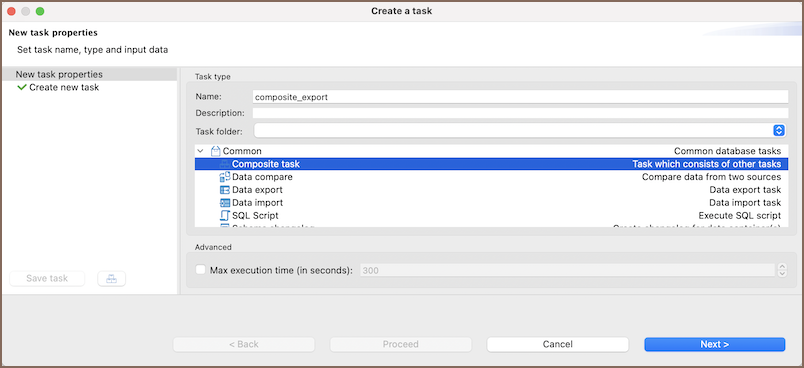Choose the SQL Script task type

pyautogui.click(x=491, y=215)
